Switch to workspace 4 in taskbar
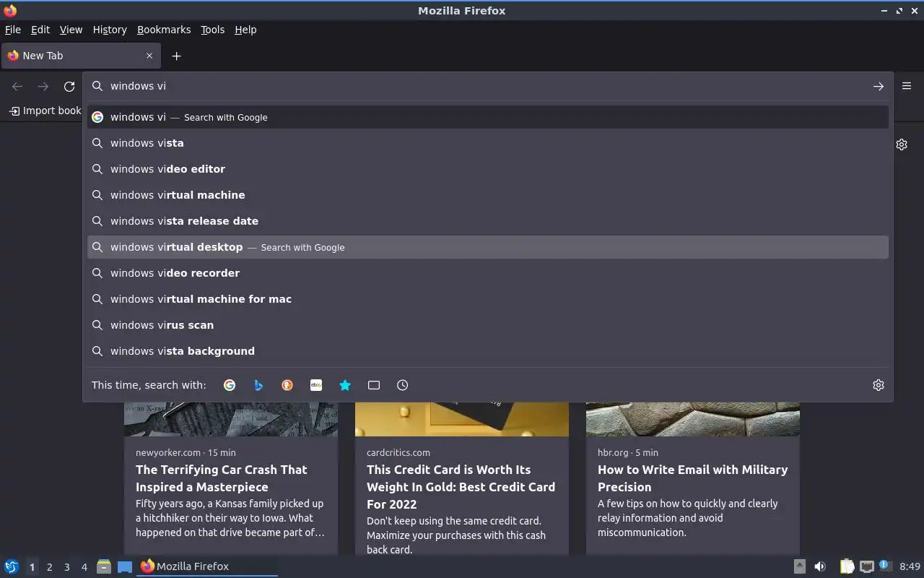This screenshot has height=578, width=924. (84, 567)
